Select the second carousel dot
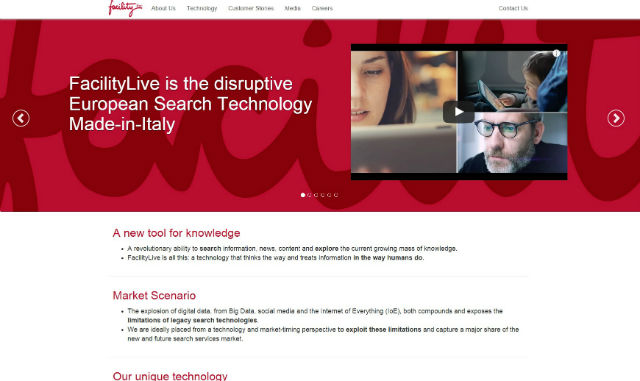The image size is (640, 381). (309, 195)
